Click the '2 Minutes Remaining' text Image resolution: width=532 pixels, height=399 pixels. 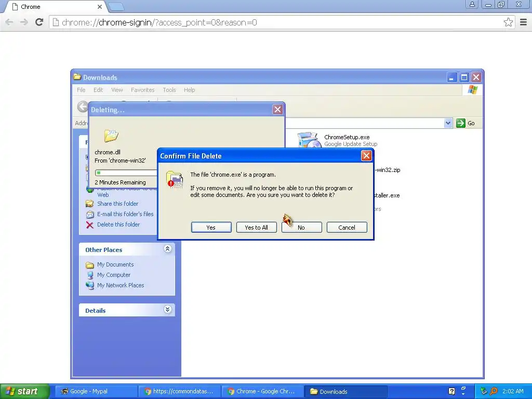pyautogui.click(x=120, y=182)
